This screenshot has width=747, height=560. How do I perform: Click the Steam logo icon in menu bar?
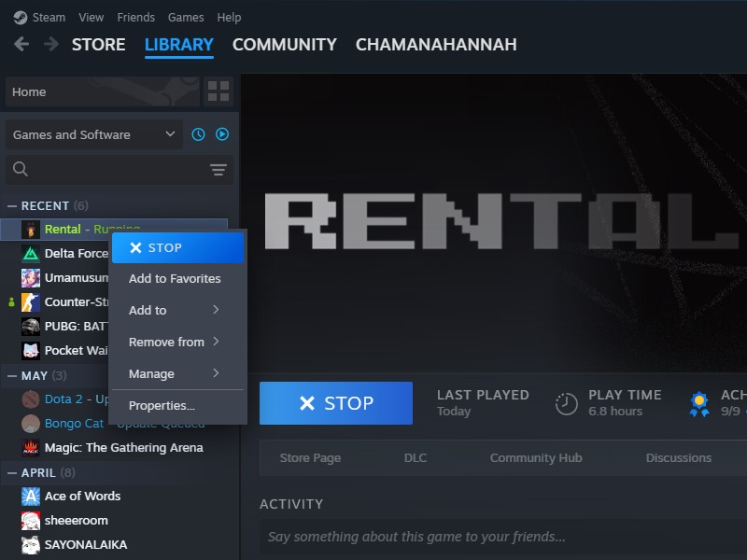[x=20, y=18]
